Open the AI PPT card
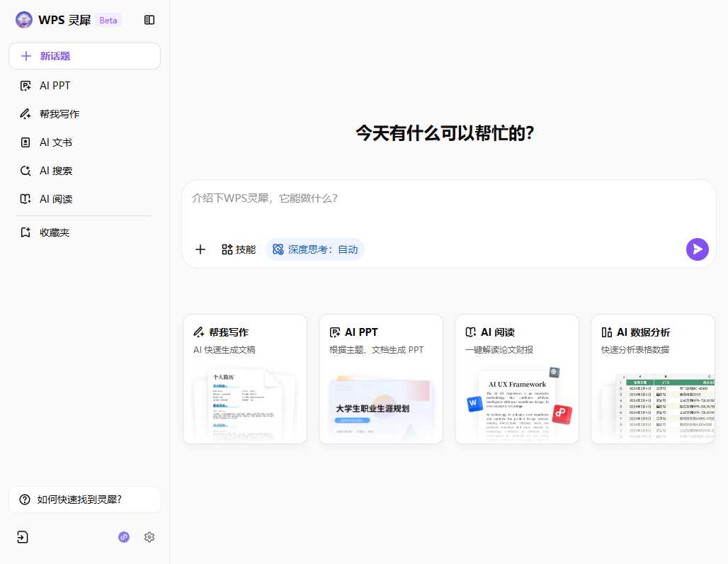Image resolution: width=728 pixels, height=564 pixels. pyautogui.click(x=381, y=378)
